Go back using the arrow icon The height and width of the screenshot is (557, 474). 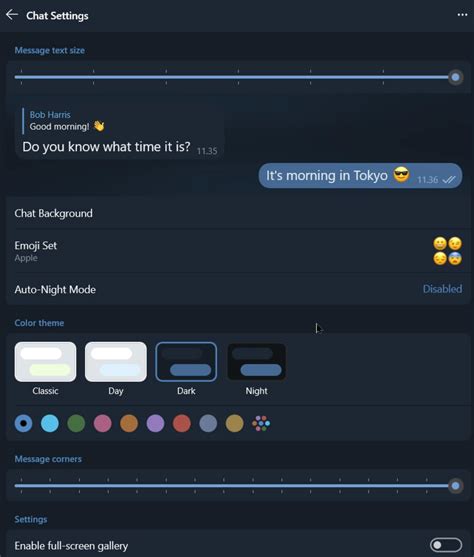pos(12,15)
